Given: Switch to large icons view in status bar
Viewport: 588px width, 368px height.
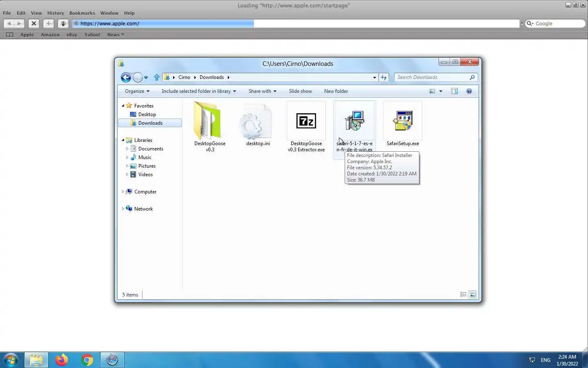Looking at the screenshot, I should pos(473,294).
